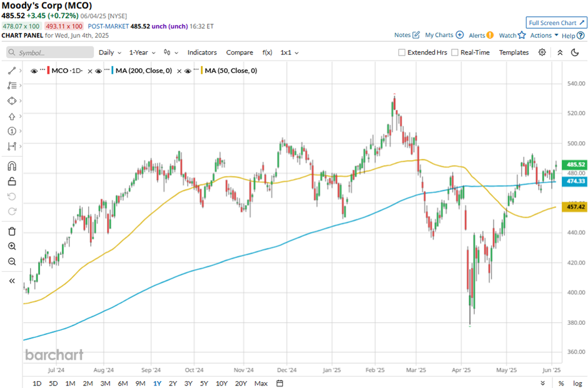Click the lock drawings icon
The width and height of the screenshot is (588, 388).
(12, 182)
